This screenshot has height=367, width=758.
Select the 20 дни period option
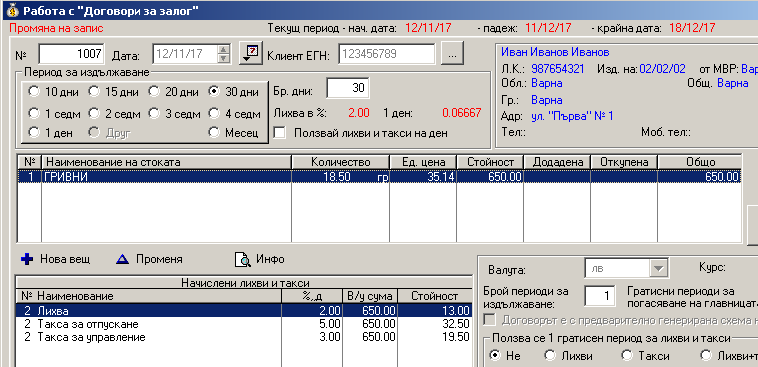point(154,91)
